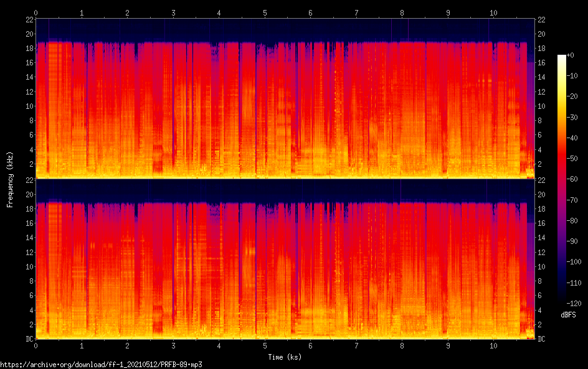The width and height of the screenshot is (588, 369).
Task: Click the "5" tick on the bottom time axis
Action: tap(265, 346)
